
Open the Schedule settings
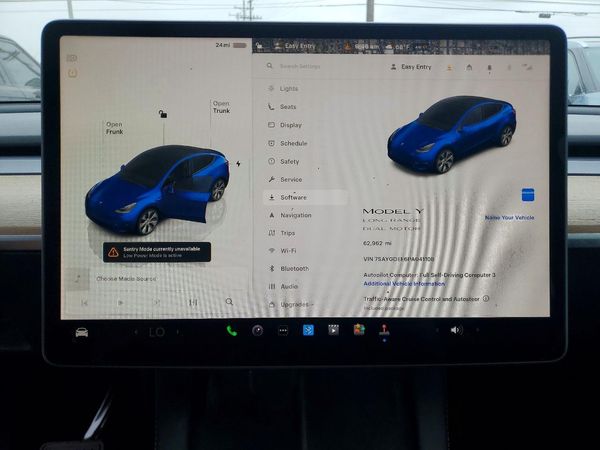pyautogui.click(x=288, y=143)
